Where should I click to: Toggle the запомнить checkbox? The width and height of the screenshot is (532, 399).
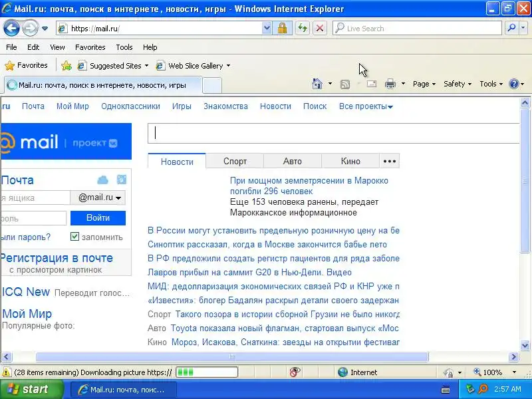(74, 237)
